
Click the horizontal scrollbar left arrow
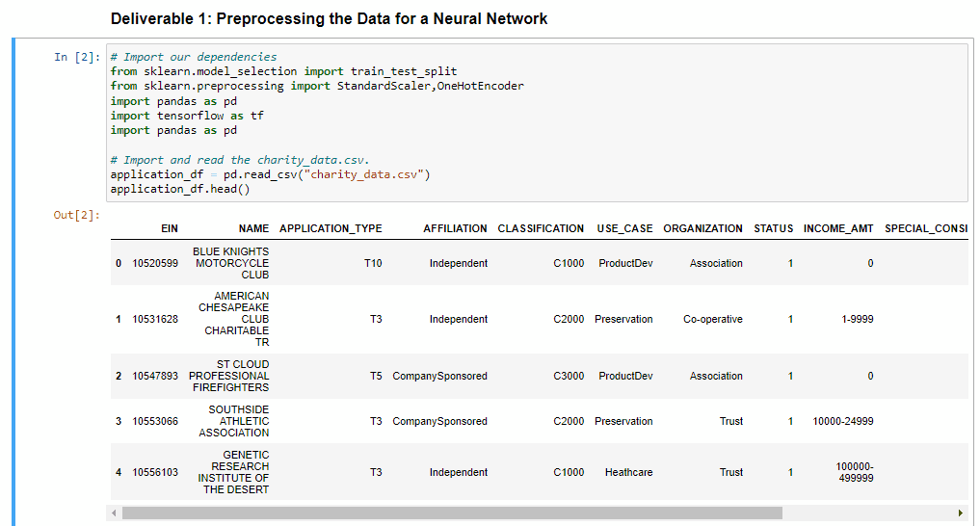(114, 513)
